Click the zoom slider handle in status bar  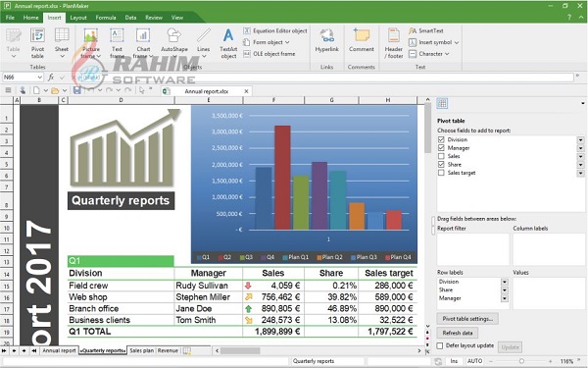[x=521, y=361]
